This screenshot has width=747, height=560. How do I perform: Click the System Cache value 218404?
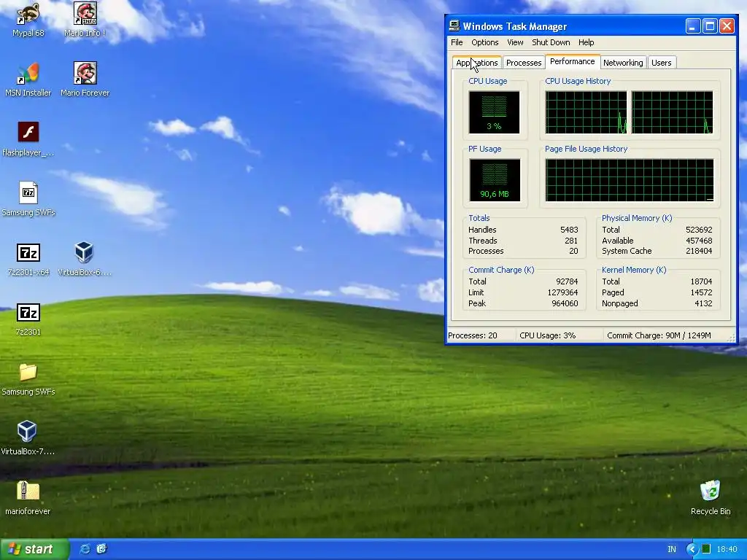coord(699,251)
